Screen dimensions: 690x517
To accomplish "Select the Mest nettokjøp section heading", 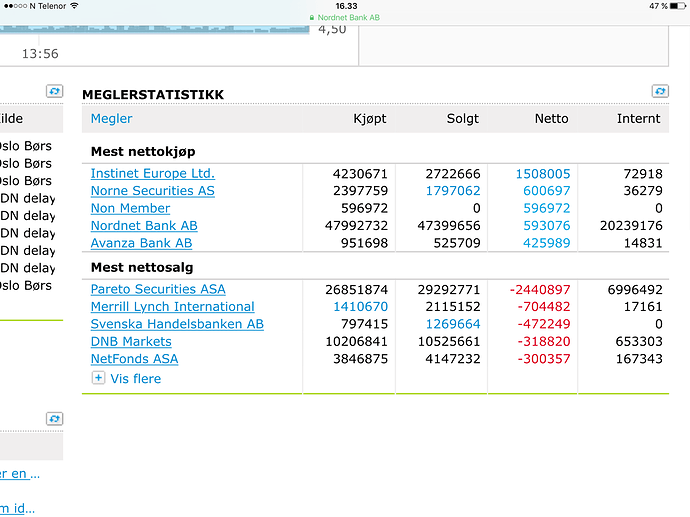I will [143, 151].
